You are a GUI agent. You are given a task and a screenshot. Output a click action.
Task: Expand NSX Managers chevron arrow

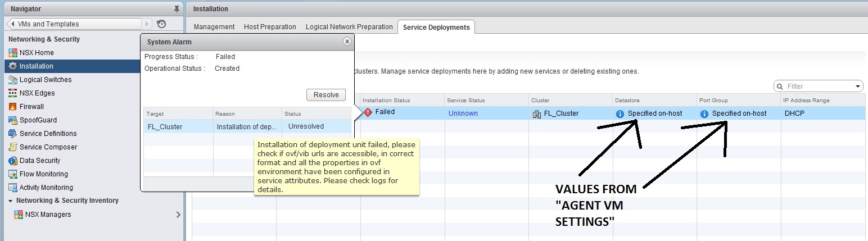(x=178, y=215)
